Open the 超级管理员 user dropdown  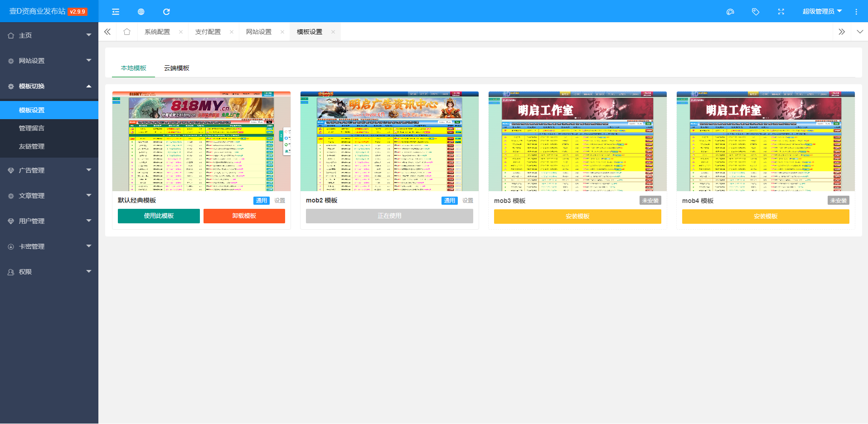pos(822,11)
